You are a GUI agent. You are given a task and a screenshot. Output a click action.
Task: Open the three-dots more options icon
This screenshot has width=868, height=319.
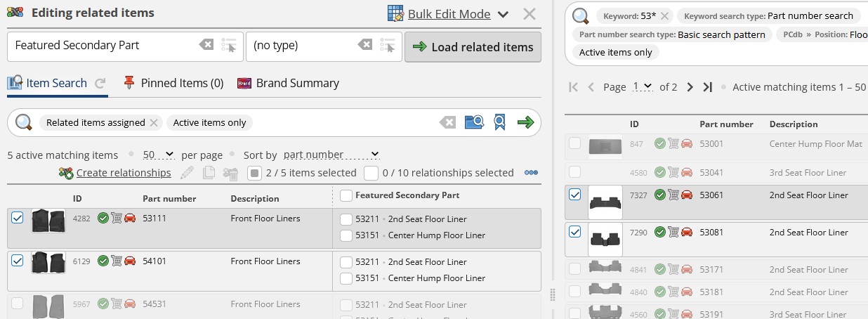point(531,173)
